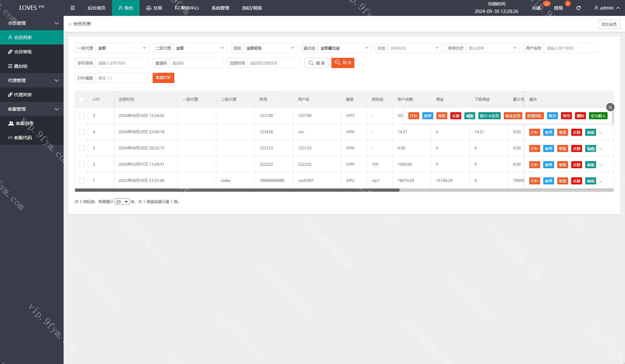
Task: Open 客服列表 in the sidebar
Action: click(x=24, y=123)
